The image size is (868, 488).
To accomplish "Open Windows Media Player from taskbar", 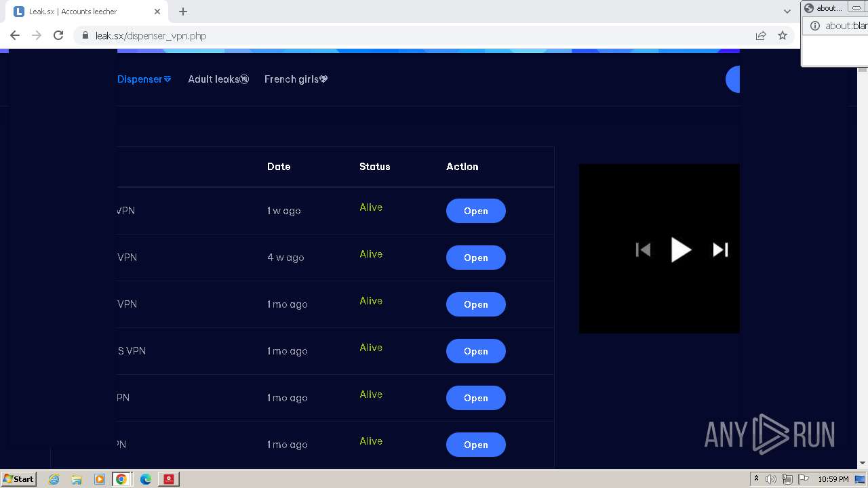I will (99, 479).
